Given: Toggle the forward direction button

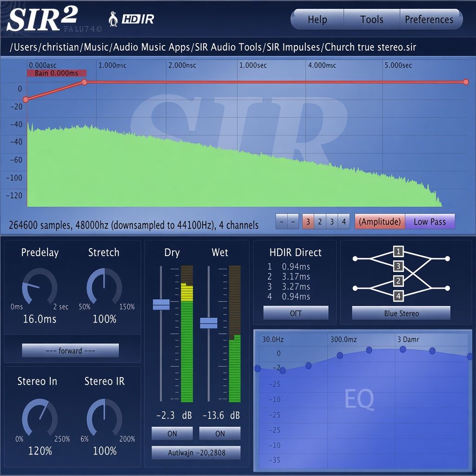Looking at the screenshot, I should click(x=71, y=350).
